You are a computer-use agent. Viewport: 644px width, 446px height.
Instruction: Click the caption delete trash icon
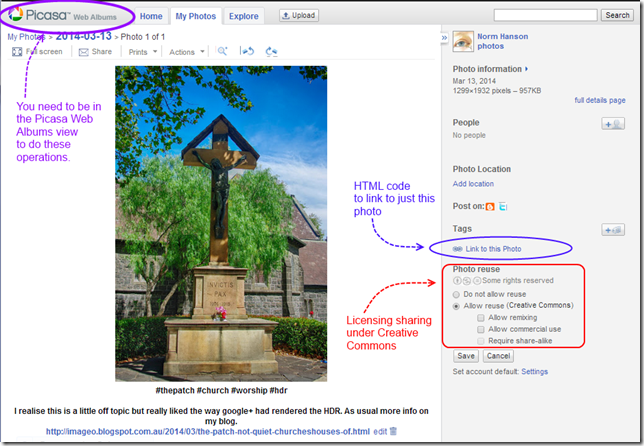[x=393, y=431]
